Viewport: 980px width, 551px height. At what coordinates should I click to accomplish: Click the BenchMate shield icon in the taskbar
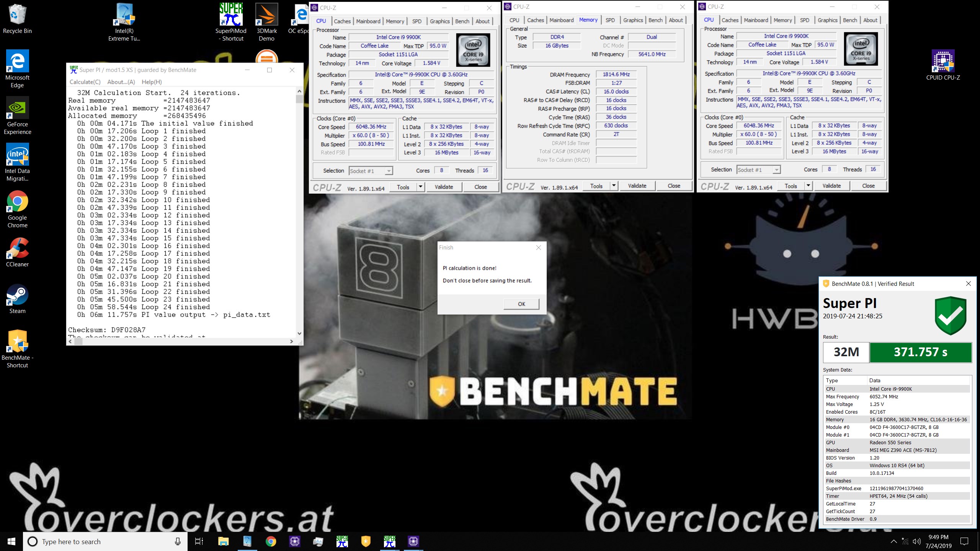coord(366,541)
